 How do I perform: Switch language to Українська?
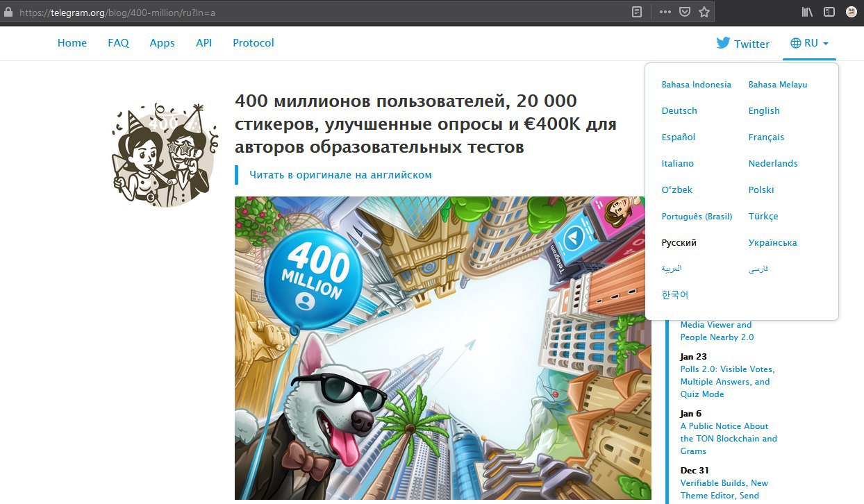(x=773, y=243)
